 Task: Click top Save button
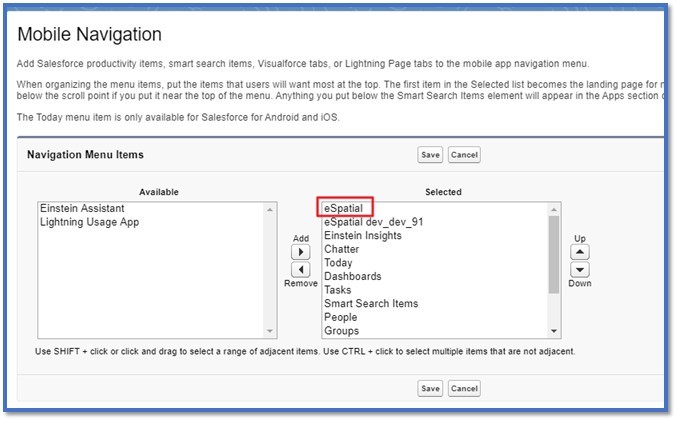[x=430, y=155]
